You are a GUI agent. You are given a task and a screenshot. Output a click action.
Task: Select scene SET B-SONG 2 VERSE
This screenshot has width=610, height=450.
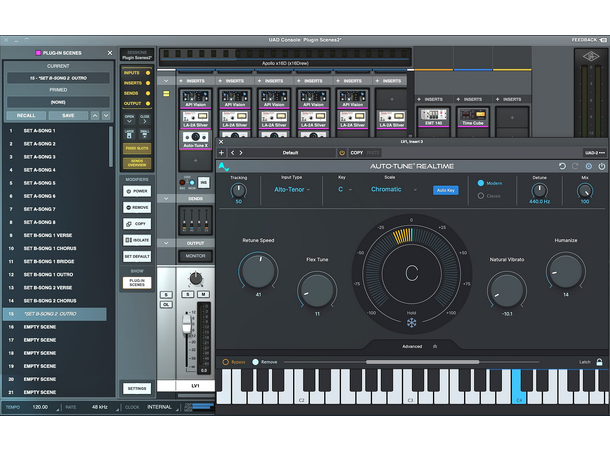tap(56, 287)
